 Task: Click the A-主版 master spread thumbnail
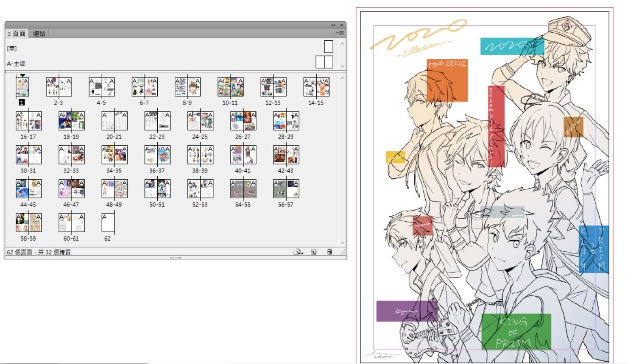coord(324,62)
